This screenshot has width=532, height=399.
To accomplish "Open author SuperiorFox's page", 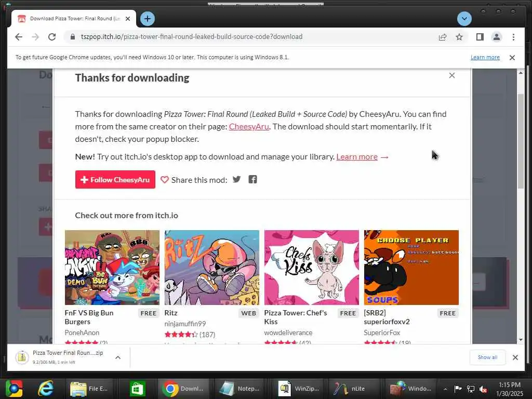I will pos(382,332).
